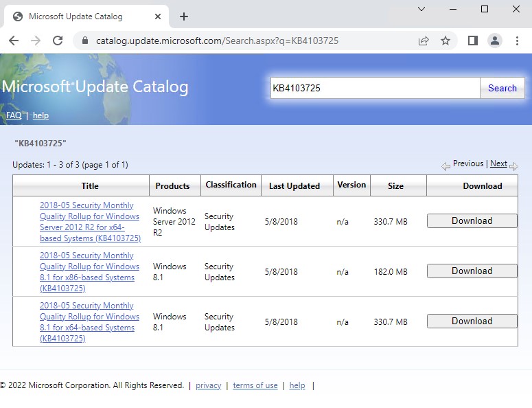The width and height of the screenshot is (532, 408).
Task: Click the Previous pagination text
Action: tap(468, 163)
